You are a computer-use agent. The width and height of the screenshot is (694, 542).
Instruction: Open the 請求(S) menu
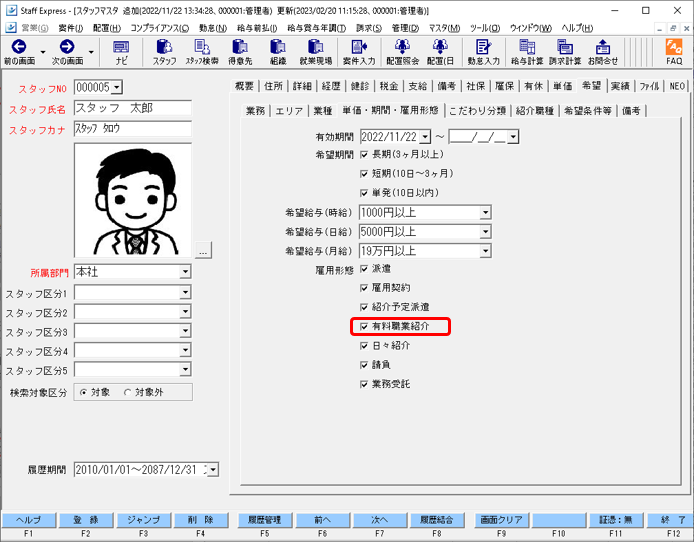[369, 28]
